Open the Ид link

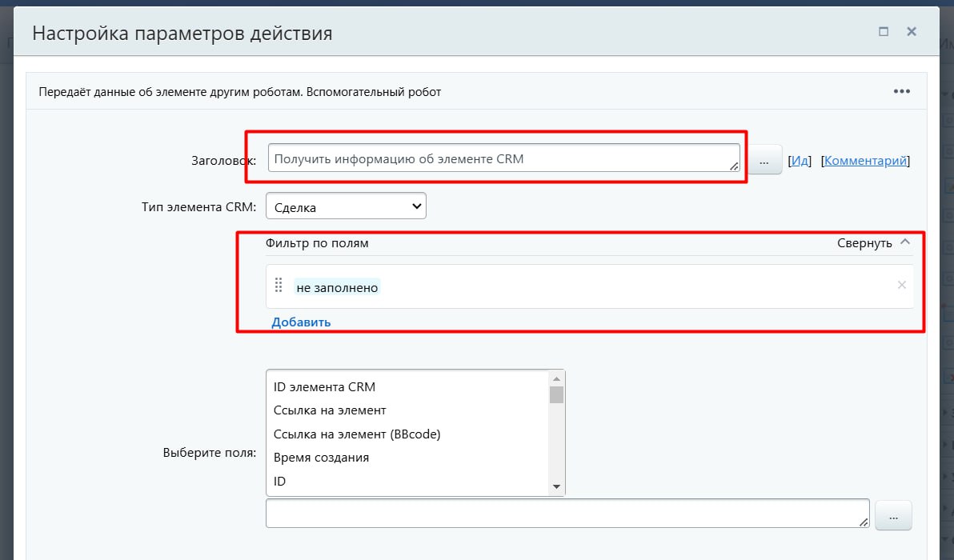(x=800, y=161)
